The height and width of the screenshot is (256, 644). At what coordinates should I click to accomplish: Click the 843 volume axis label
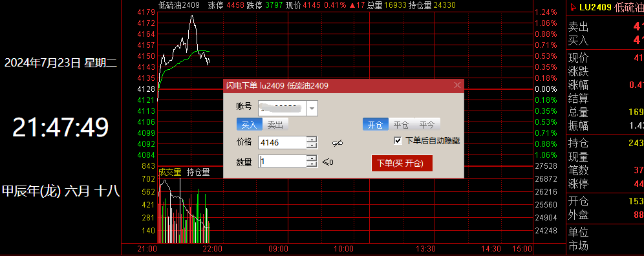tap(148, 166)
